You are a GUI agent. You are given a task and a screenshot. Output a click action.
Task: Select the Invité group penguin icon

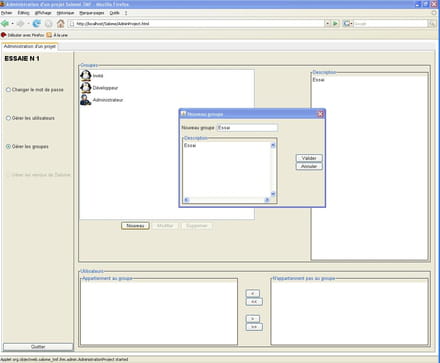pyautogui.click(x=86, y=76)
